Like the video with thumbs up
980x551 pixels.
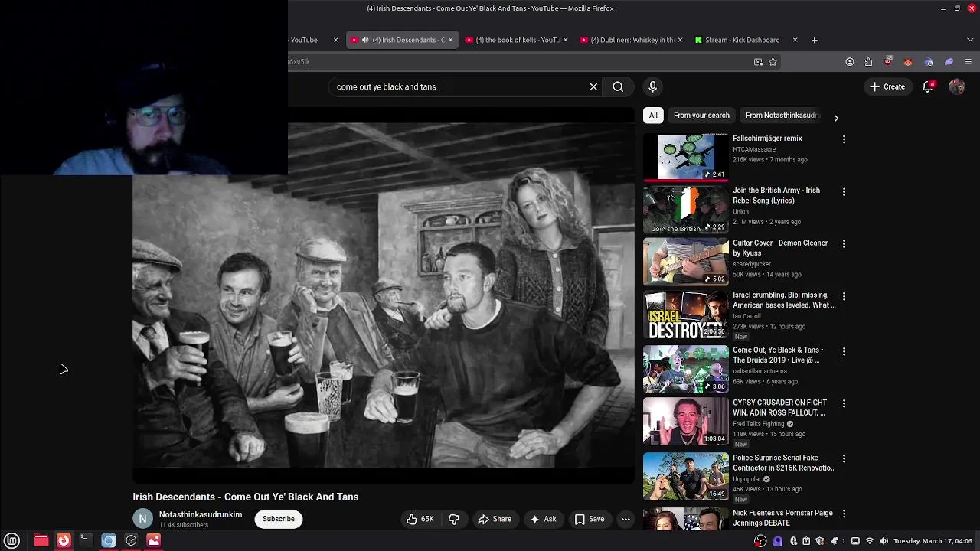(x=420, y=519)
